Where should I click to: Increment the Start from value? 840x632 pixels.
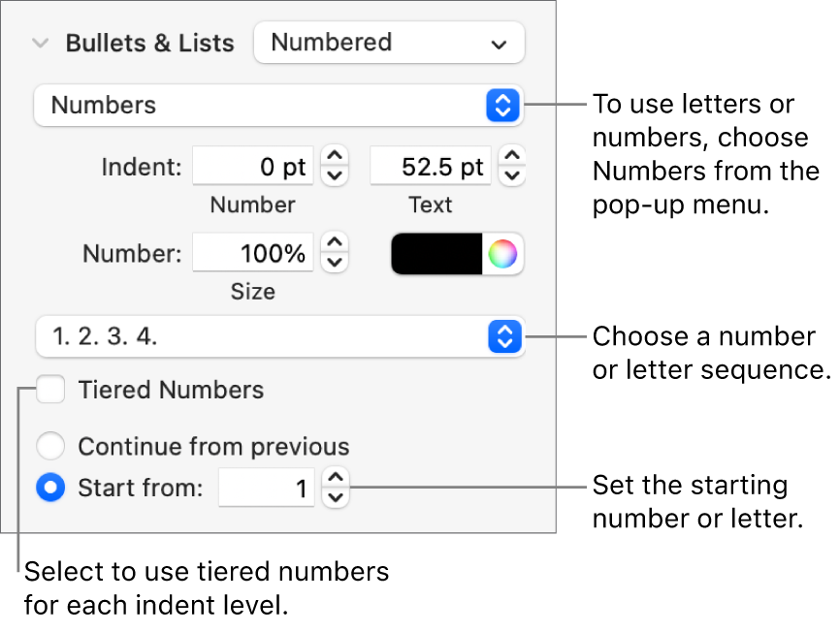pos(334,478)
